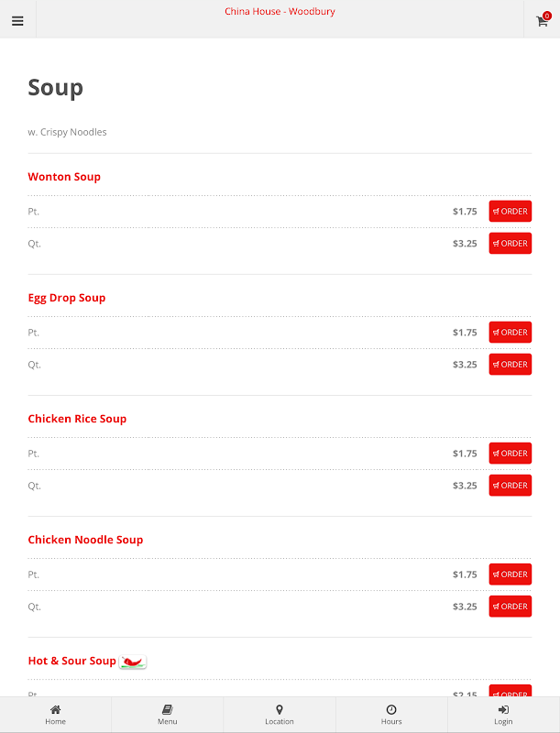Select the Wonton Soup heading
560x733 pixels.
coord(64,177)
